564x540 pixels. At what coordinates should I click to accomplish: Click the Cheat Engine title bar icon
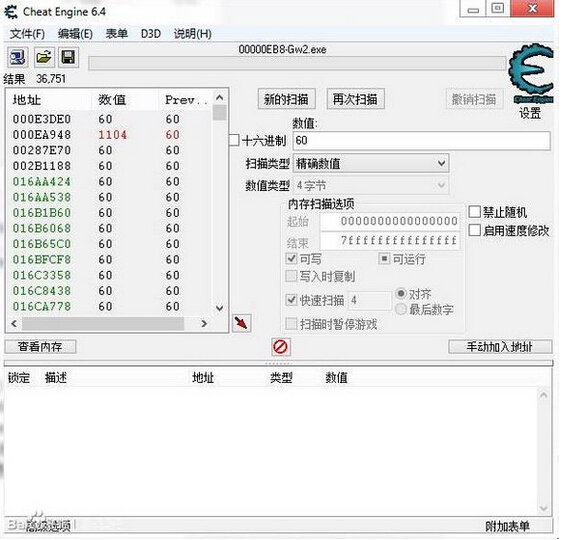tap(11, 12)
